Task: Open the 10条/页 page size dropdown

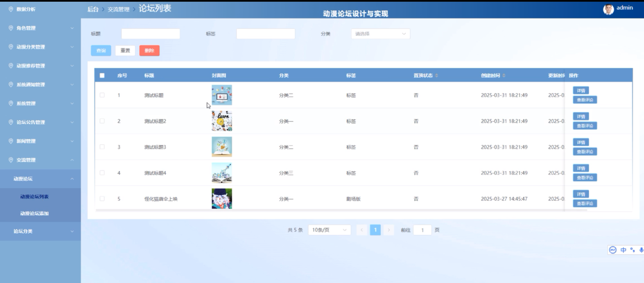Action: click(329, 230)
